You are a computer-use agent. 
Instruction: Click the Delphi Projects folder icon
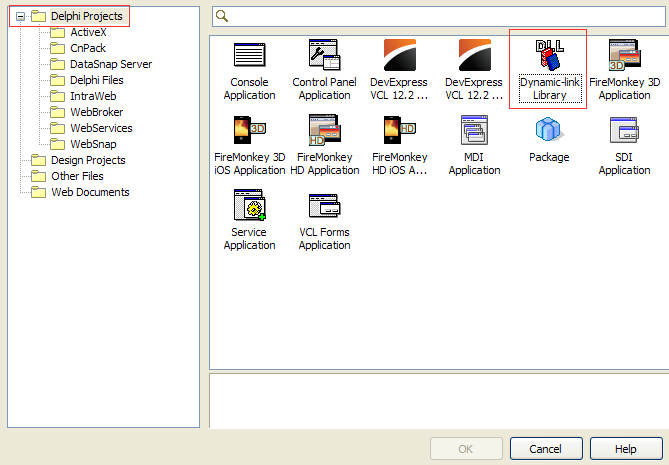[x=38, y=17]
